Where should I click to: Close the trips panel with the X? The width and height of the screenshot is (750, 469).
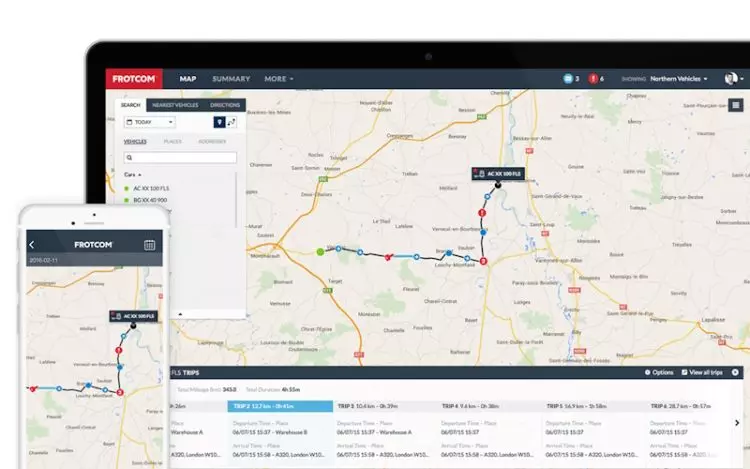tap(735, 372)
